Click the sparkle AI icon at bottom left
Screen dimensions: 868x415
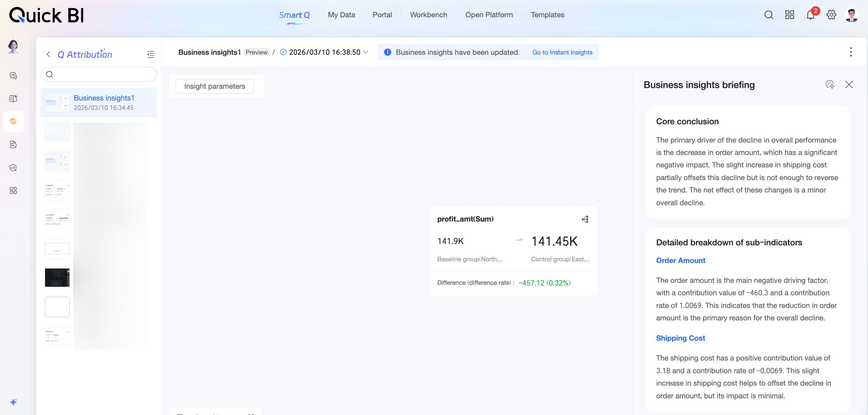[x=13, y=402]
